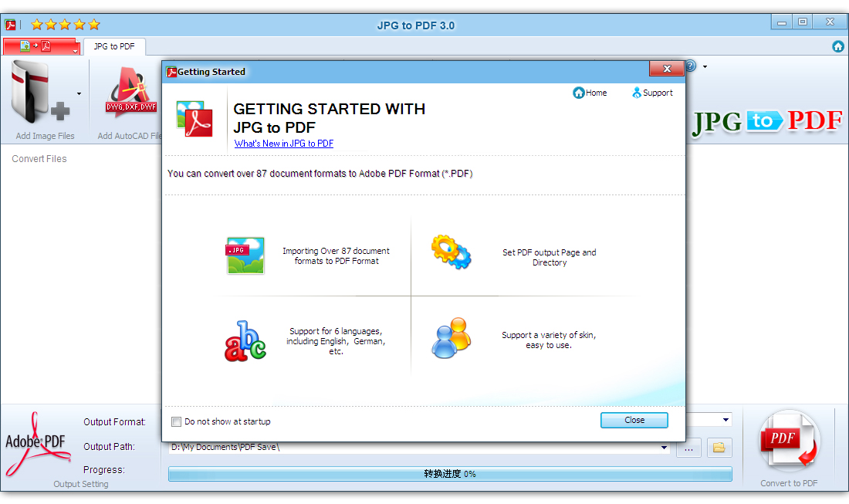
Task: Click the help question mark icon
Action: (691, 66)
